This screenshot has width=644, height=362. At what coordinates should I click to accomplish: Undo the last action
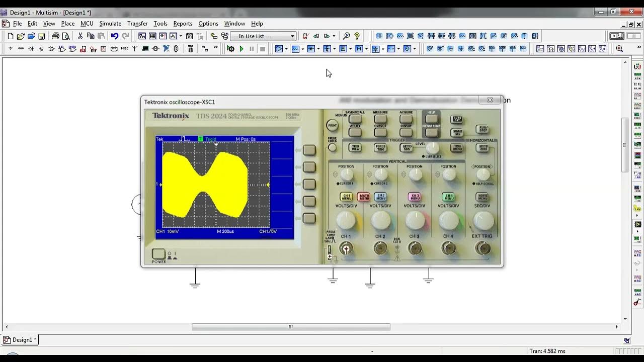[115, 36]
